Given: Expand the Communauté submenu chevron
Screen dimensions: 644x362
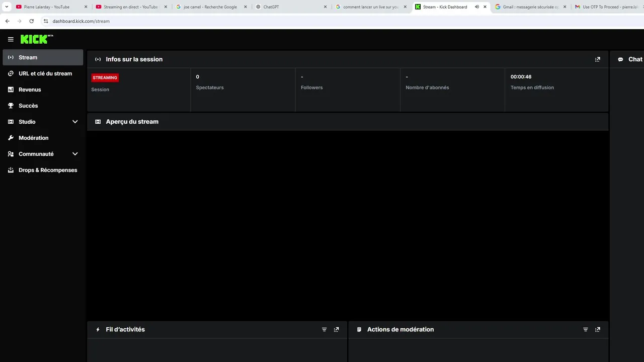Looking at the screenshot, I should point(75,154).
